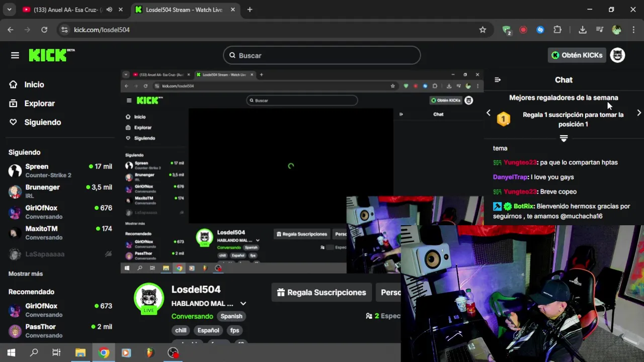The height and width of the screenshot is (362, 644).
Task: Click the number 1 rank badge
Action: (x=504, y=119)
